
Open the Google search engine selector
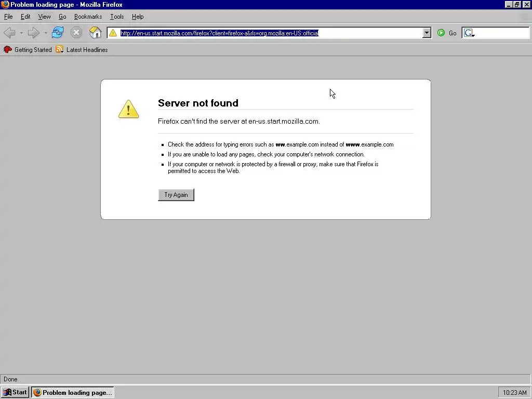469,33
